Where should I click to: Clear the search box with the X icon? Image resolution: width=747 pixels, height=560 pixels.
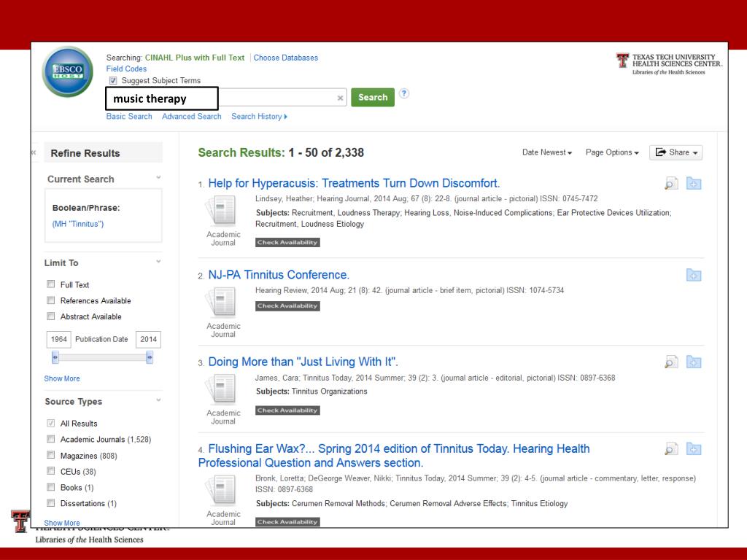(x=341, y=98)
